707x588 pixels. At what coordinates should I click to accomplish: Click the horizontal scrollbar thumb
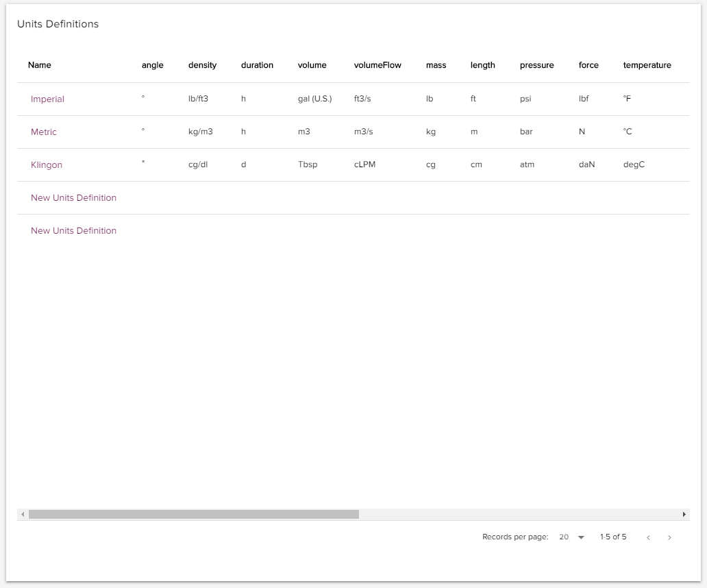click(x=193, y=514)
